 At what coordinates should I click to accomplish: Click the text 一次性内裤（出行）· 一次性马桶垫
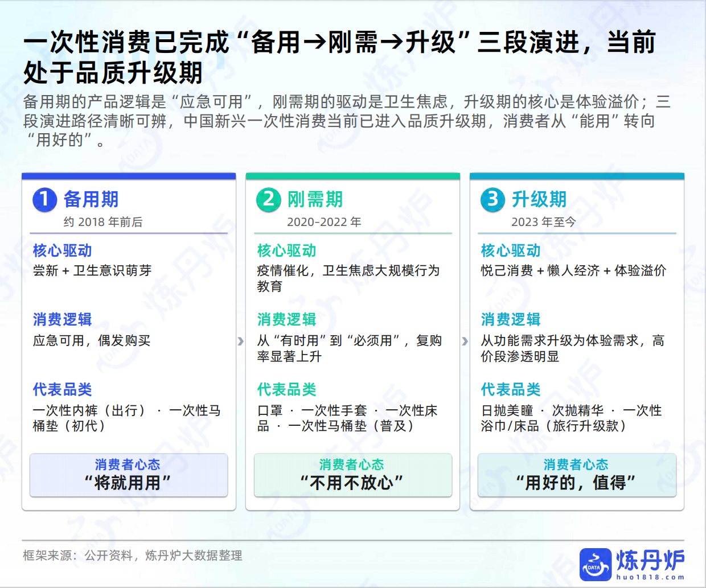pyautogui.click(x=126, y=418)
